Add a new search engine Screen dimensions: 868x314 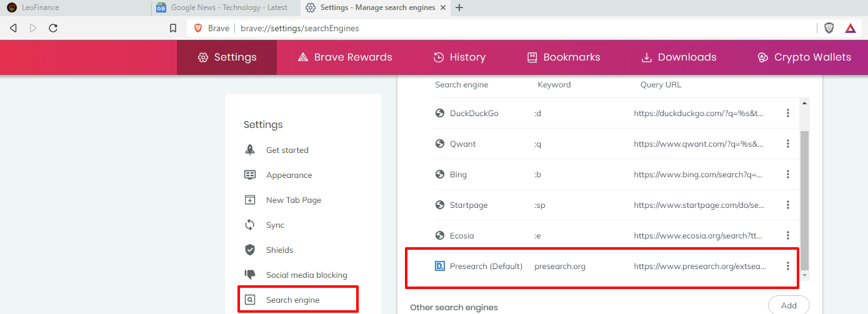point(789,305)
